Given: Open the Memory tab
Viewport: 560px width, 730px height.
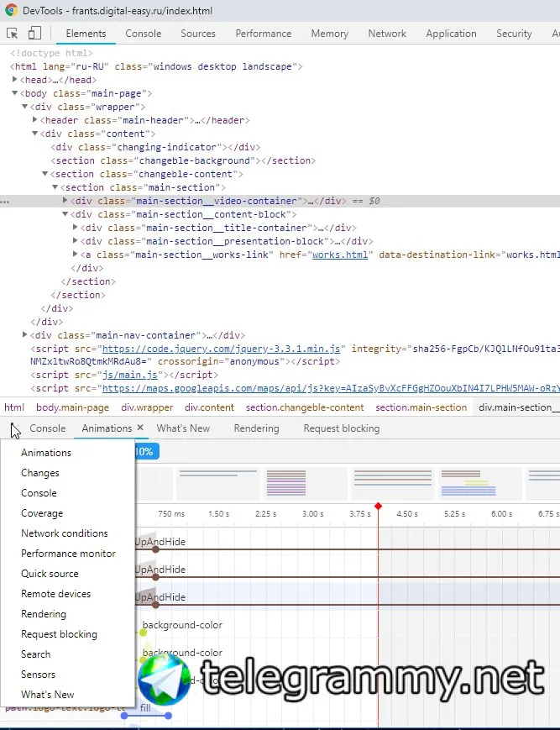Looking at the screenshot, I should [330, 34].
